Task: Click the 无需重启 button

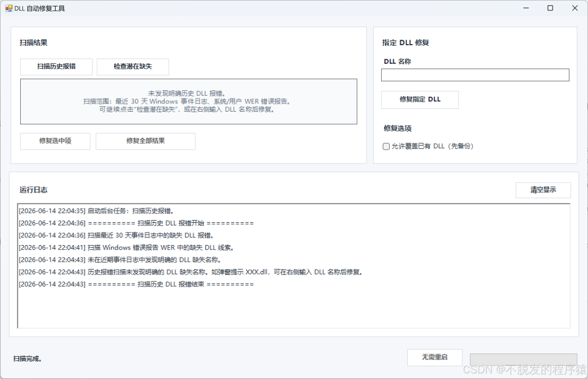Action: click(434, 357)
